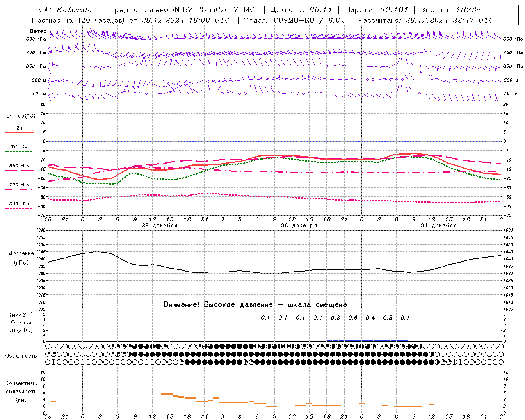Click the 29 декабря date label
The image size is (525, 420).
pyautogui.click(x=160, y=226)
